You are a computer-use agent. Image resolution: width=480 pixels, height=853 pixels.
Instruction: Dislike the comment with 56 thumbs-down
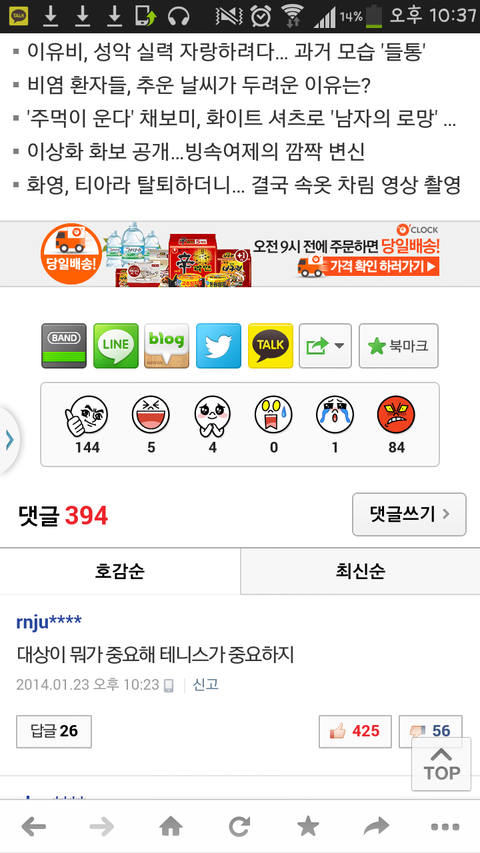point(430,731)
